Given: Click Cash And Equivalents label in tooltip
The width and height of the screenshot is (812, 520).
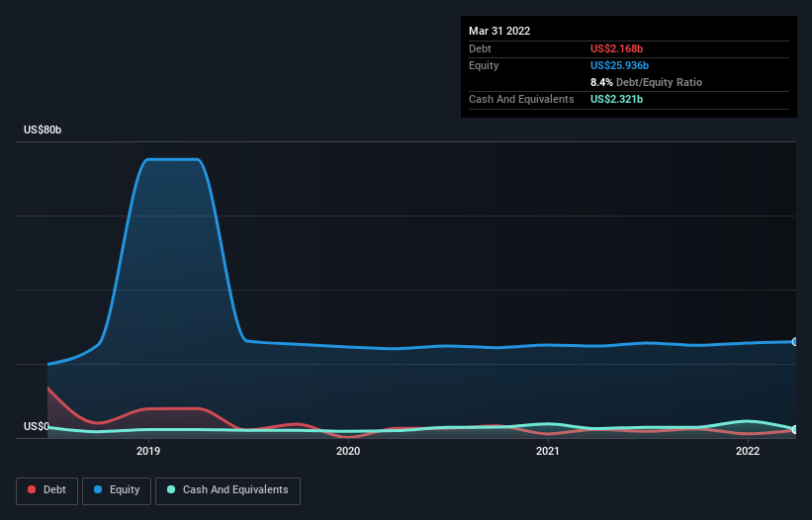Looking at the screenshot, I should coord(521,99).
